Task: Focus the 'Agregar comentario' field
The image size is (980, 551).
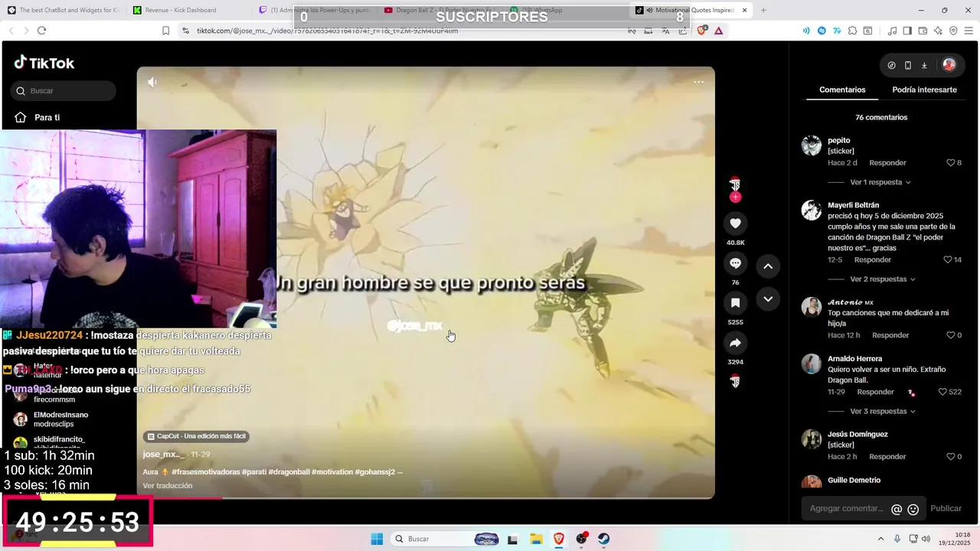Action: pyautogui.click(x=848, y=509)
